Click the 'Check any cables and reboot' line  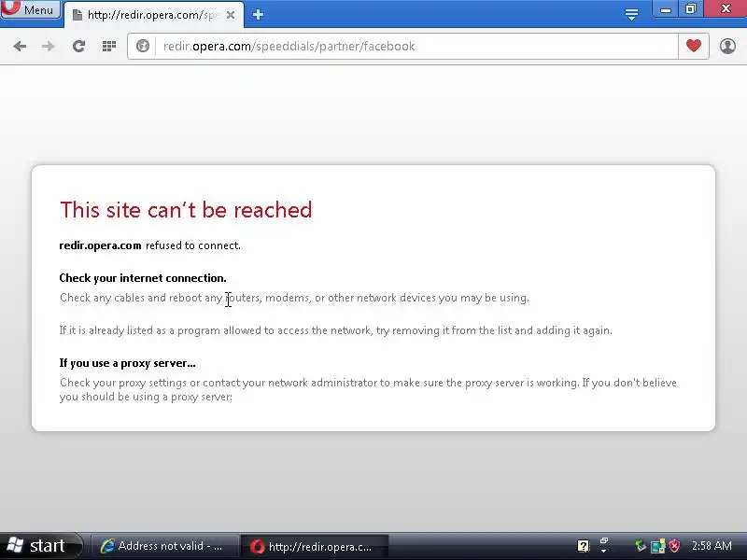[294, 298]
